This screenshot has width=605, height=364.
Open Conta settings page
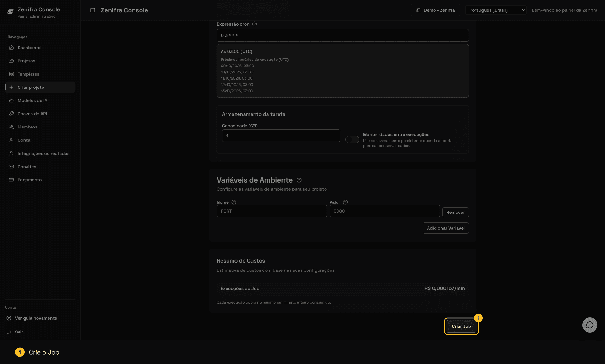pos(40,140)
